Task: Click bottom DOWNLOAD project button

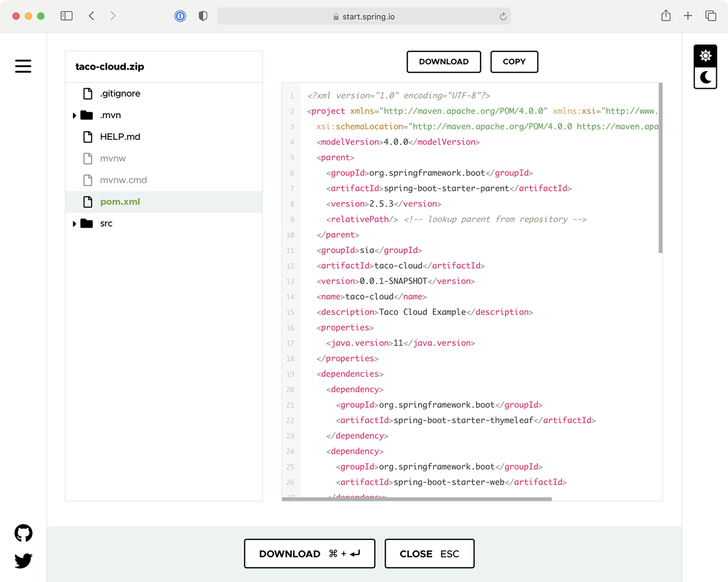Action: (x=310, y=554)
